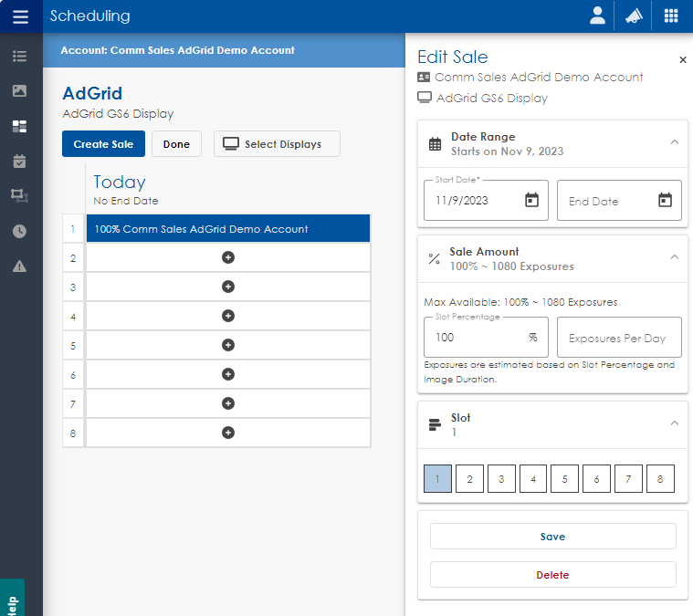This screenshot has height=616, width=693.
Task: Collapse the Slot section
Action: coord(674,423)
